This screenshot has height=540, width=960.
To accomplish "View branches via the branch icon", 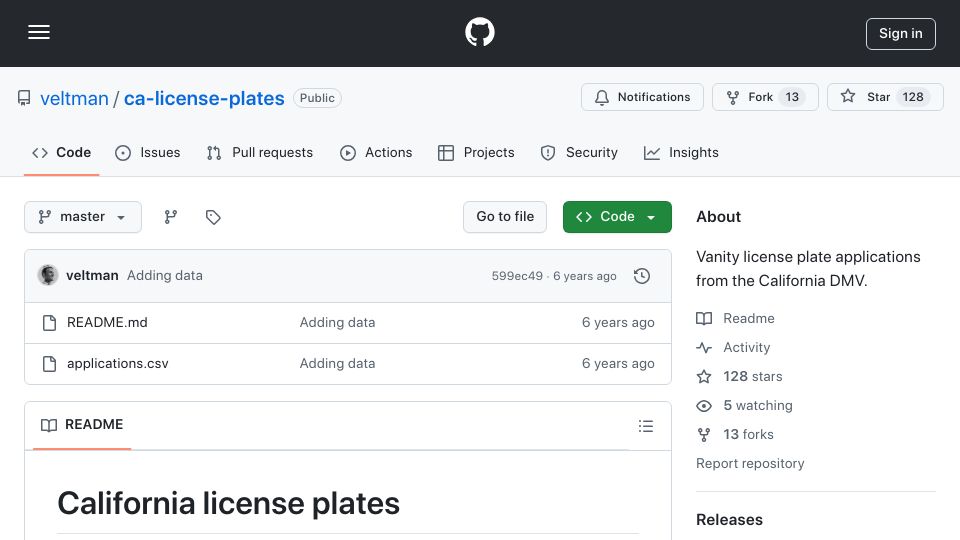I will pos(171,217).
